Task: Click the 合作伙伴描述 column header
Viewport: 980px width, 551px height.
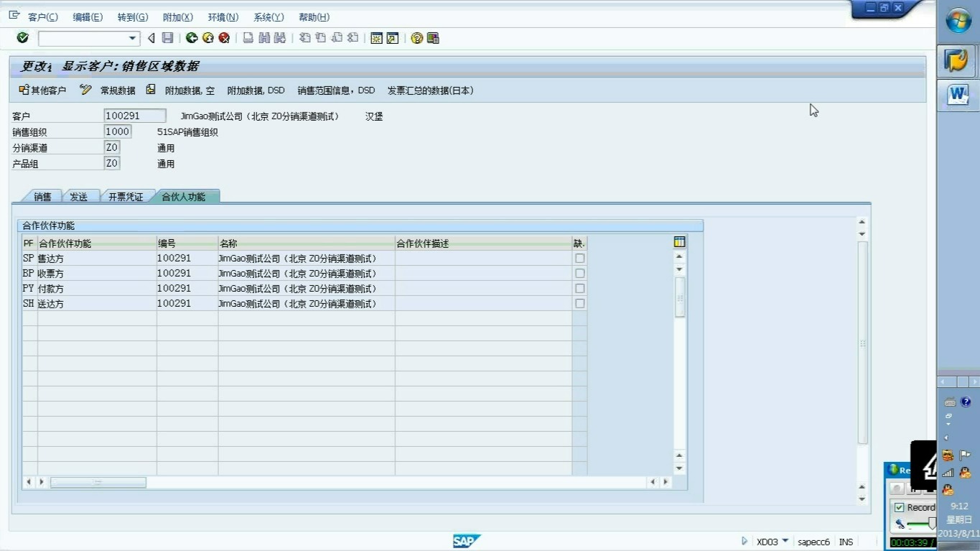Action: click(483, 243)
